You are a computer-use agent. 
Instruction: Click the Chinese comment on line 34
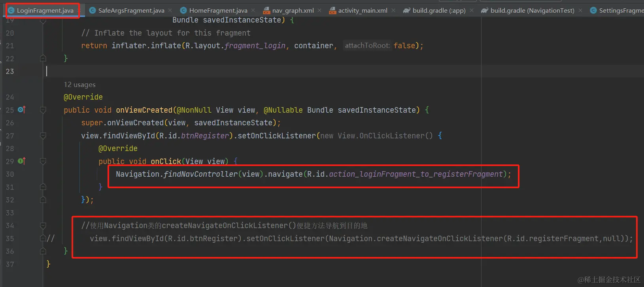tap(225, 226)
